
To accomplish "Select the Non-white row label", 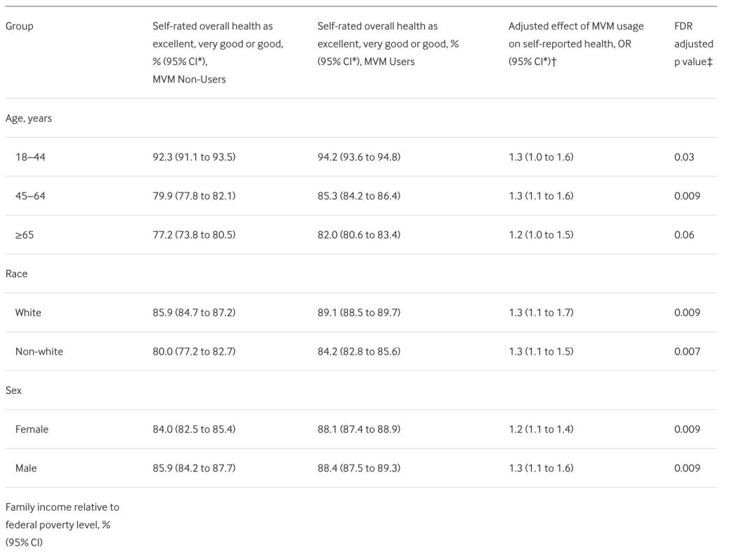I will click(39, 352).
